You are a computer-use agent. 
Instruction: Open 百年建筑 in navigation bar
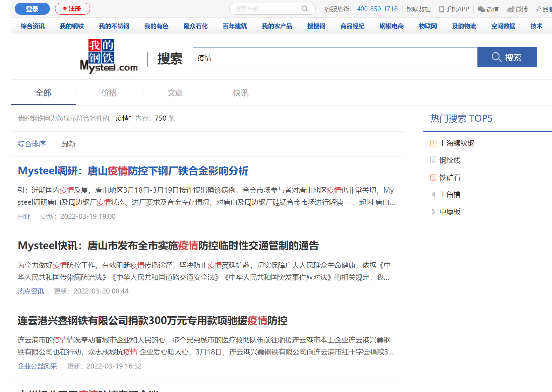(235, 26)
